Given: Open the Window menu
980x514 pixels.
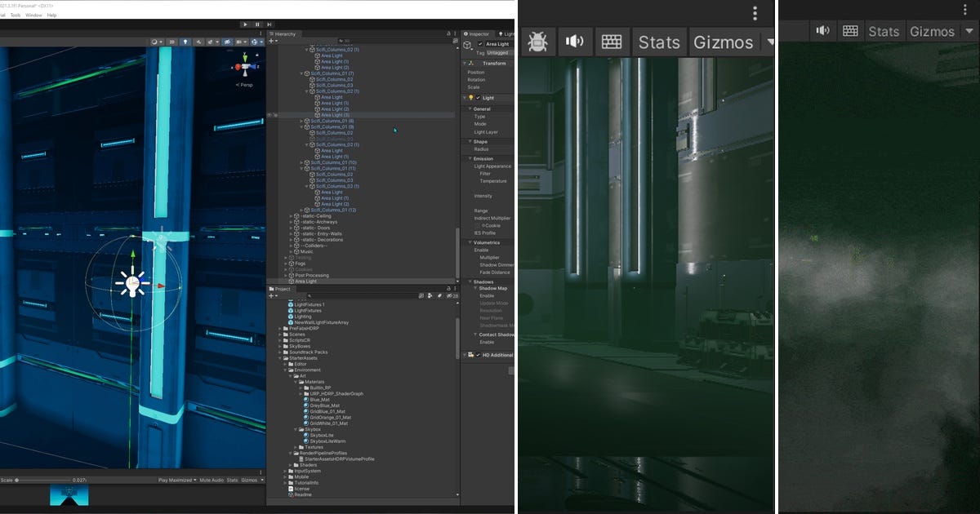Looking at the screenshot, I should [33, 15].
